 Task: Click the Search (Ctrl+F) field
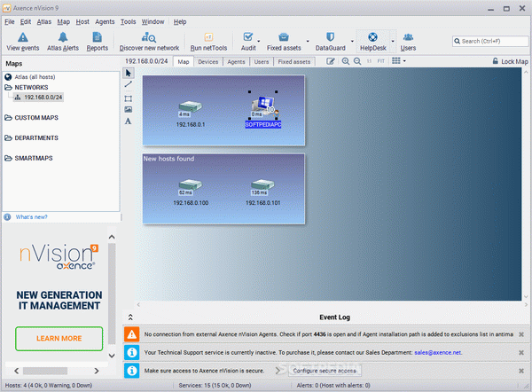pyautogui.click(x=490, y=41)
